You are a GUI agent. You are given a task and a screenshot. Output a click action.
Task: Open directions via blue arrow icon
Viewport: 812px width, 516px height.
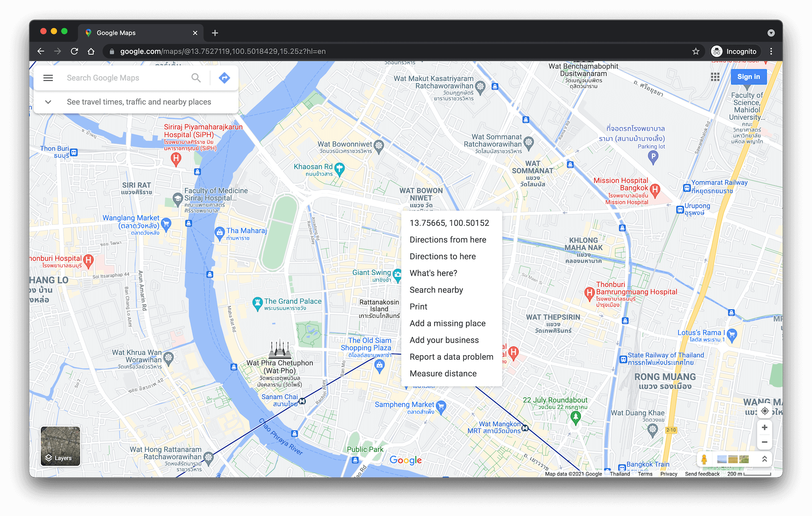pyautogui.click(x=224, y=78)
